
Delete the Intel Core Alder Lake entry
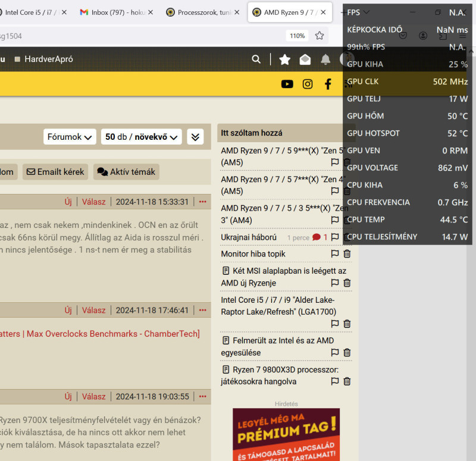point(347,324)
